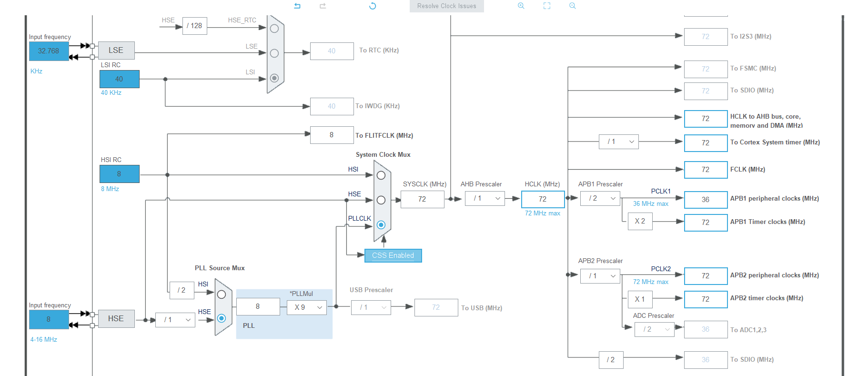Open the Cortex System timer divider dropdown

619,142
